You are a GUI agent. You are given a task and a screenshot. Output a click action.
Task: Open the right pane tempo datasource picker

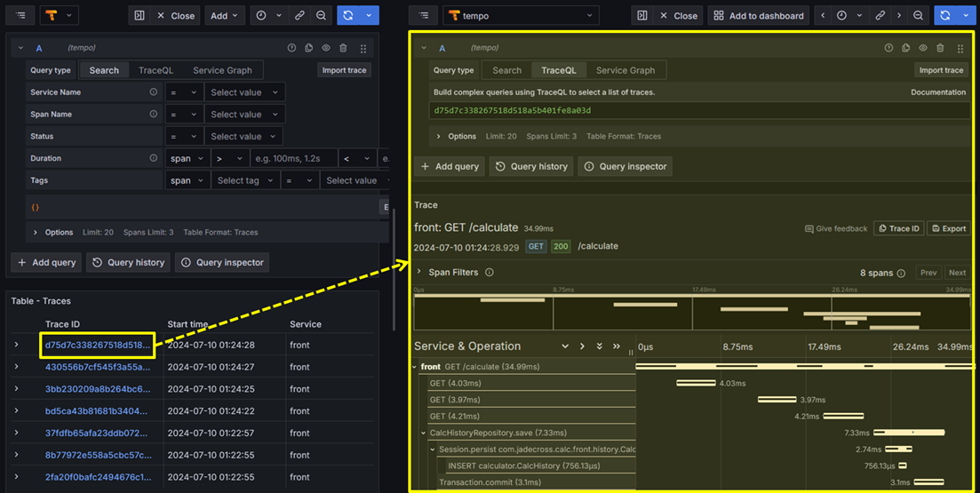point(521,16)
